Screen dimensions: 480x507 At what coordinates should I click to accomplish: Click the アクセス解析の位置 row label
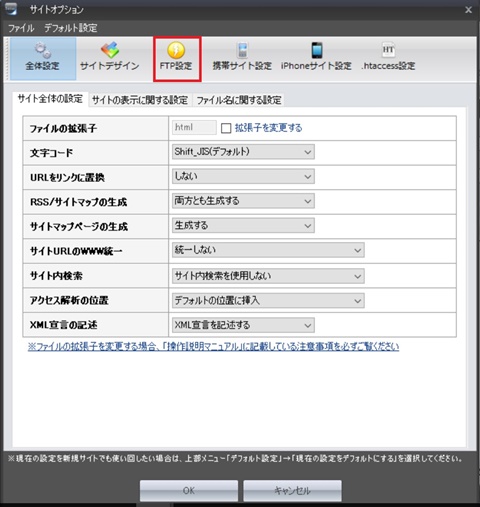click(69, 300)
